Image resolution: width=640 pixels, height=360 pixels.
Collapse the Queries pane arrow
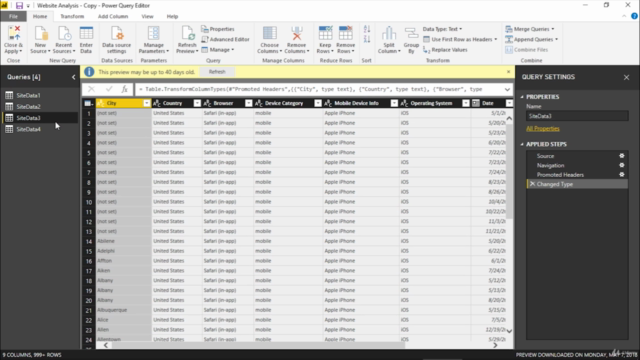coord(74,77)
